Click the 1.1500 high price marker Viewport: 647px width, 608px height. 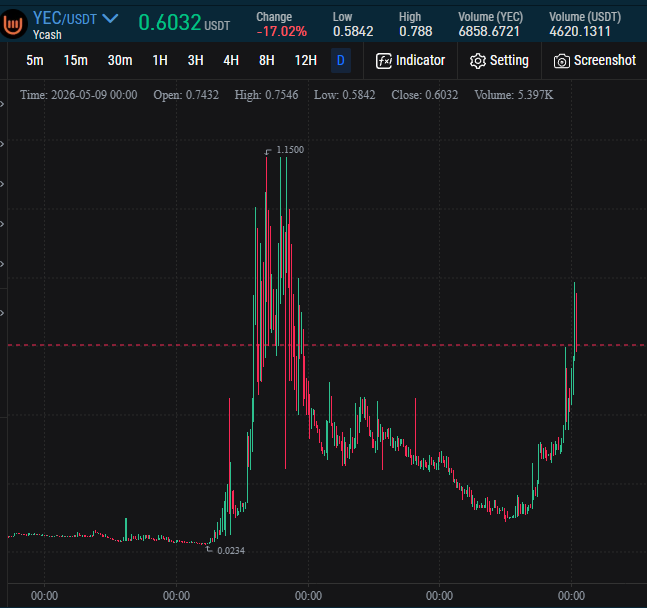[290, 150]
